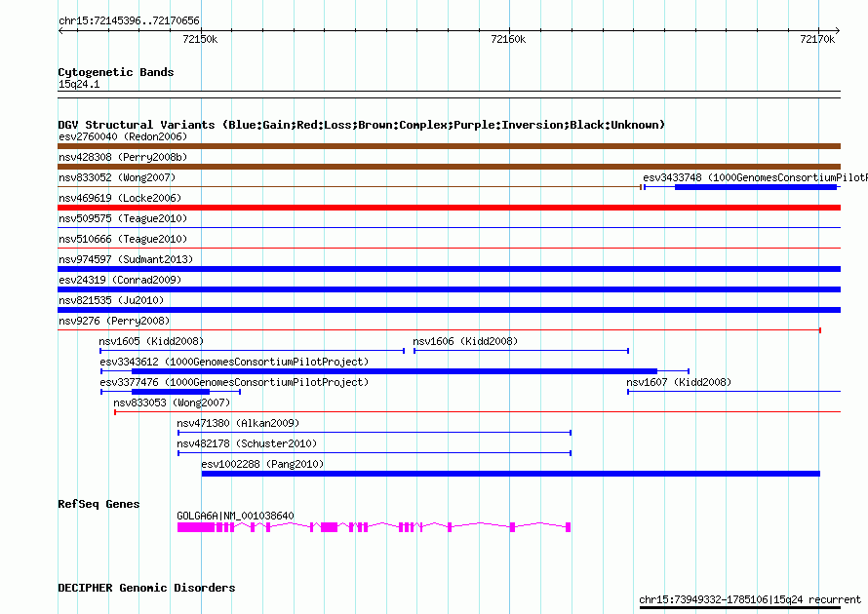Click the GOLGA6A|NM_001038640 gene label
Viewport: 868px width, 614px height.
[235, 516]
